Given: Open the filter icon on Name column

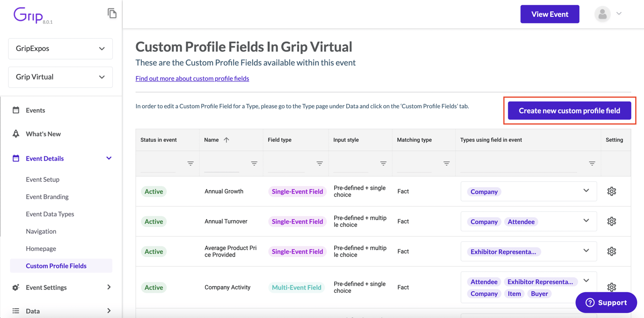Looking at the screenshot, I should click(254, 163).
